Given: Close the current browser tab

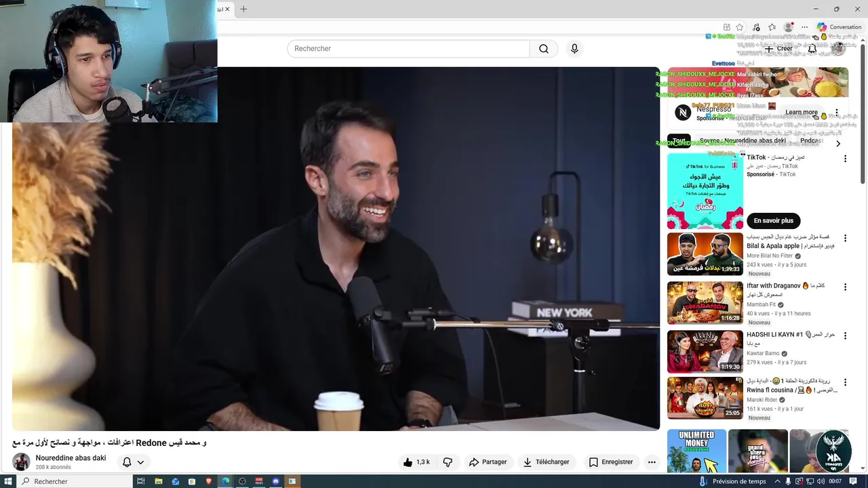Looking at the screenshot, I should (227, 9).
